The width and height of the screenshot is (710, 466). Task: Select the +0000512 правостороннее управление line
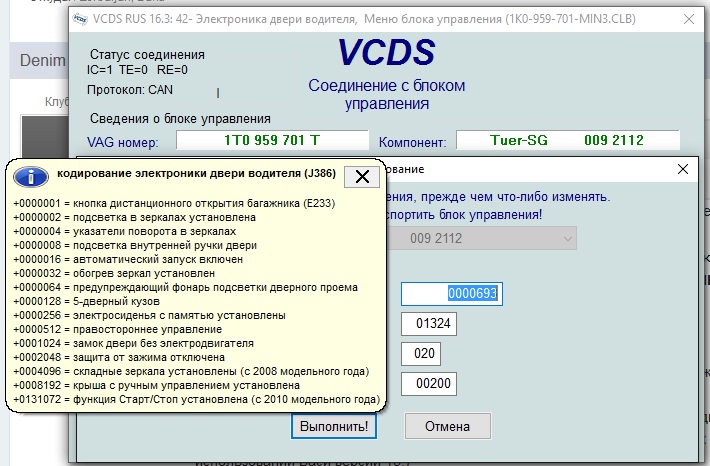pyautogui.click(x=118, y=329)
